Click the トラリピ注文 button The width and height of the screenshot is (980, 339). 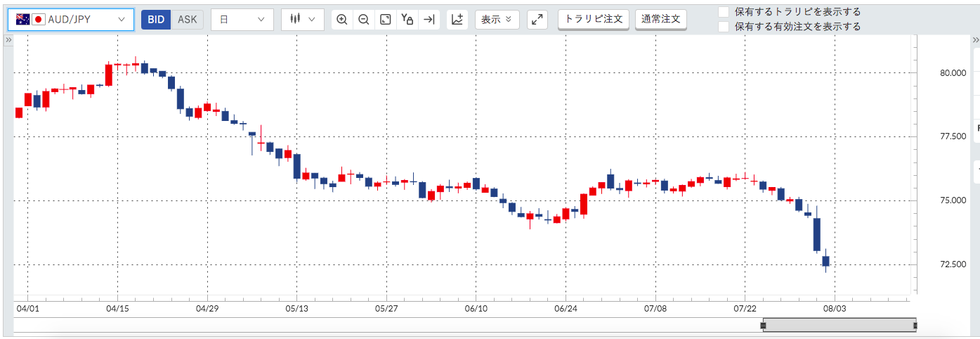(594, 19)
